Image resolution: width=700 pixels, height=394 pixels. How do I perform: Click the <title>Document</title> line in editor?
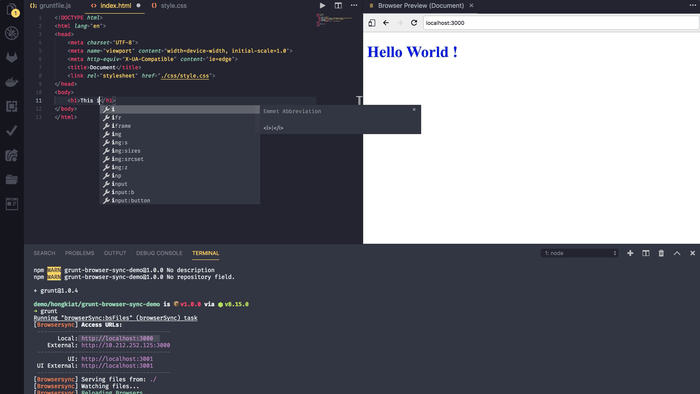[x=104, y=67]
